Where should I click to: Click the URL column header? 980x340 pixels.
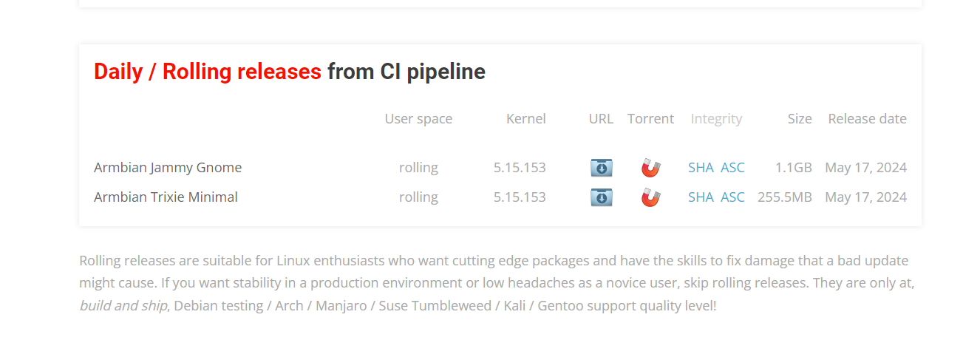click(x=601, y=118)
